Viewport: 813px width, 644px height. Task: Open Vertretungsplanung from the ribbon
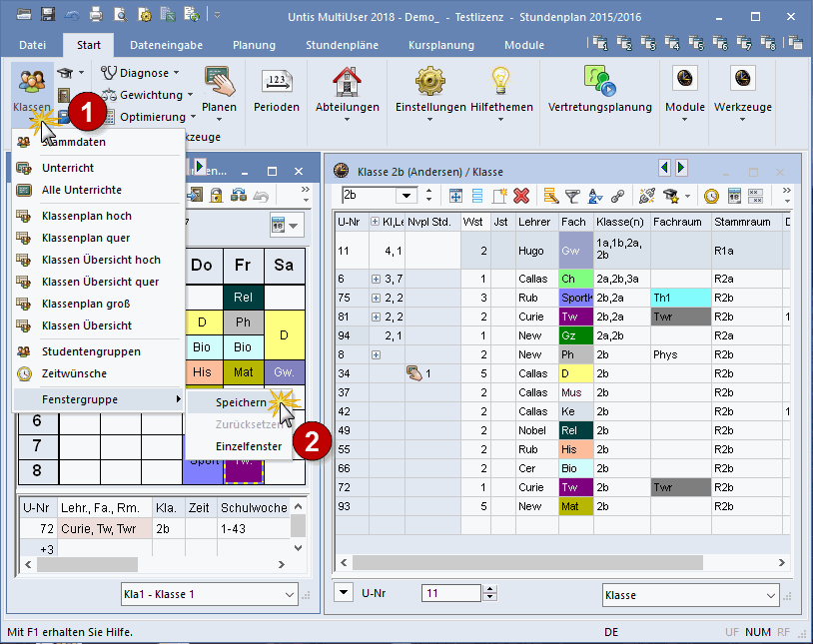point(600,89)
